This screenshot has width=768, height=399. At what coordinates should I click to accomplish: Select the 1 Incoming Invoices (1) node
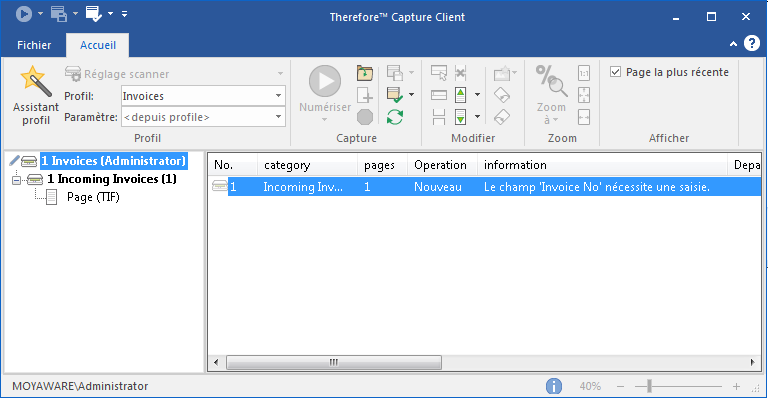112,179
